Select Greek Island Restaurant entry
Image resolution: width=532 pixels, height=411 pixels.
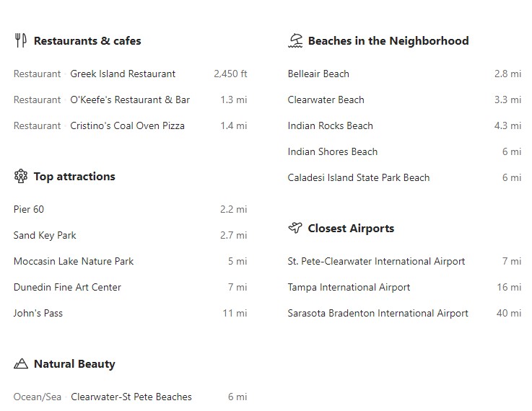123,74
